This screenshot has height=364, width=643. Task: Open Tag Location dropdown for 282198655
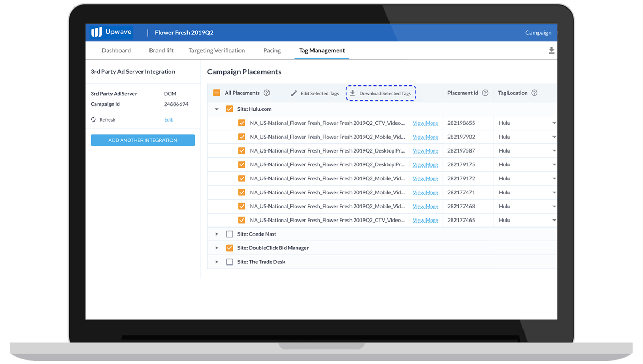click(x=554, y=123)
